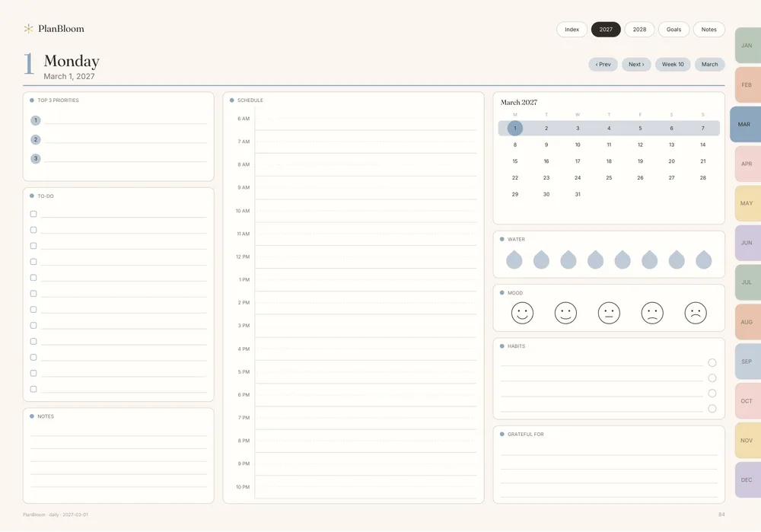This screenshot has width=761, height=532.
Task: Fill the fourth water drop
Action: click(x=596, y=260)
